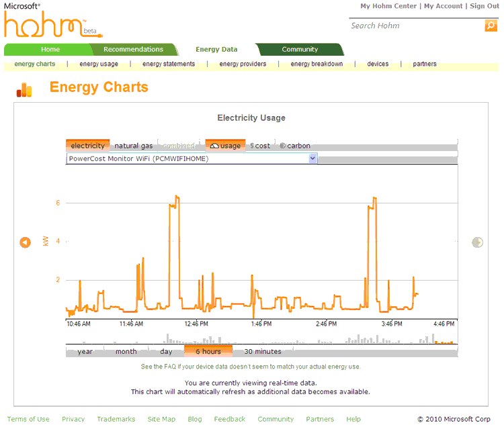
Task: Click the Sign Out link
Action: point(485,6)
